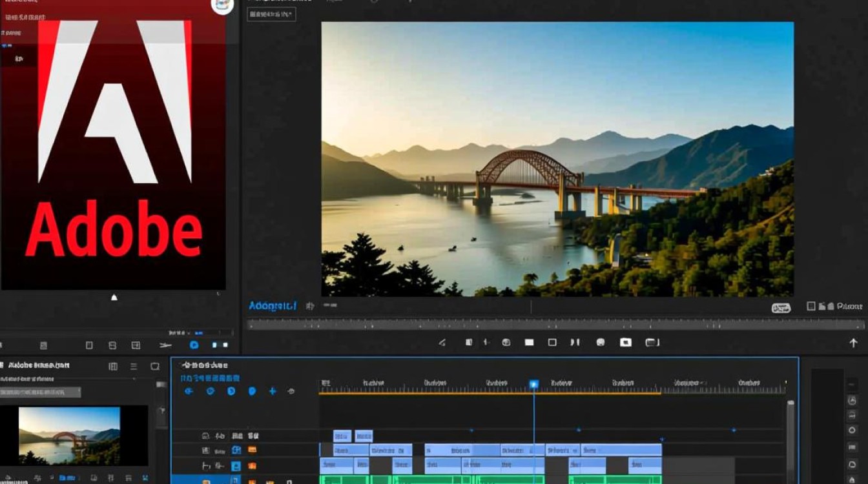Select the Adobe project panel tab title
The image size is (868, 484).
coord(39,365)
